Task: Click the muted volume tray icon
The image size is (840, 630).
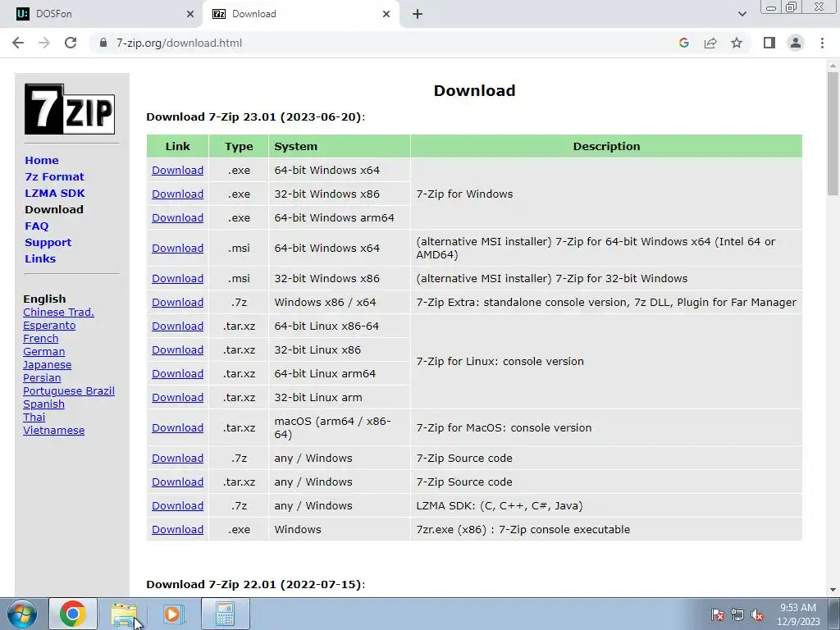Action: pyautogui.click(x=757, y=615)
